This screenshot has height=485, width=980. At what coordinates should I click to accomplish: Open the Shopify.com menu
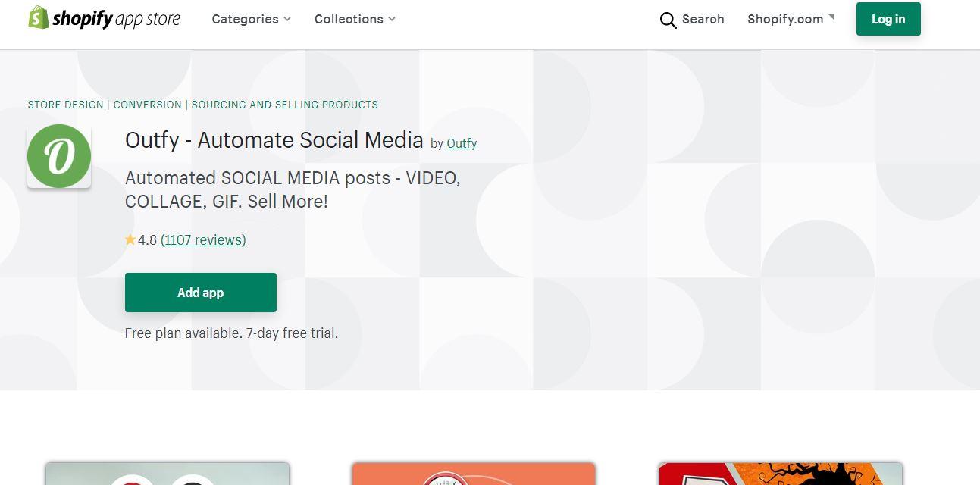791,19
